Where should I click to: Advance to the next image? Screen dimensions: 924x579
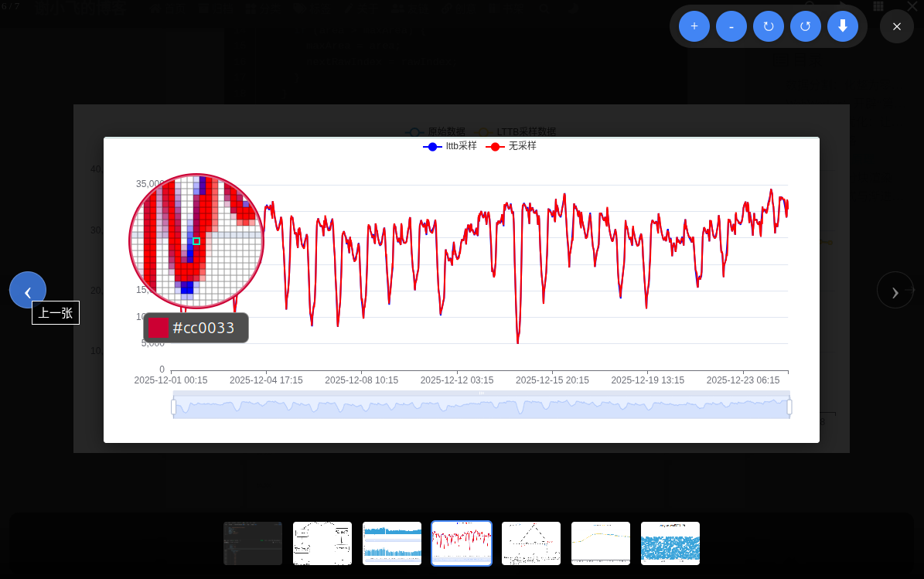coord(895,290)
